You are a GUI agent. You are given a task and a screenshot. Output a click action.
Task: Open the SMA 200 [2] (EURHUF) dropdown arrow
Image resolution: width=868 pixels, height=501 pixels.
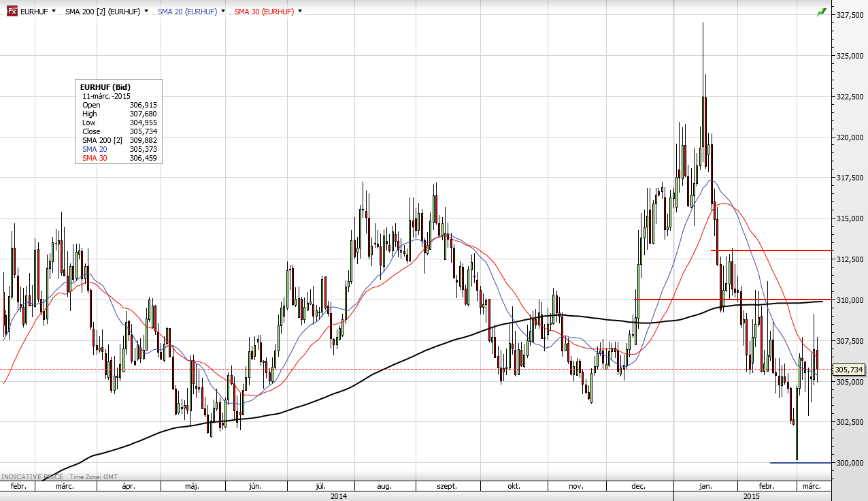[x=146, y=12]
